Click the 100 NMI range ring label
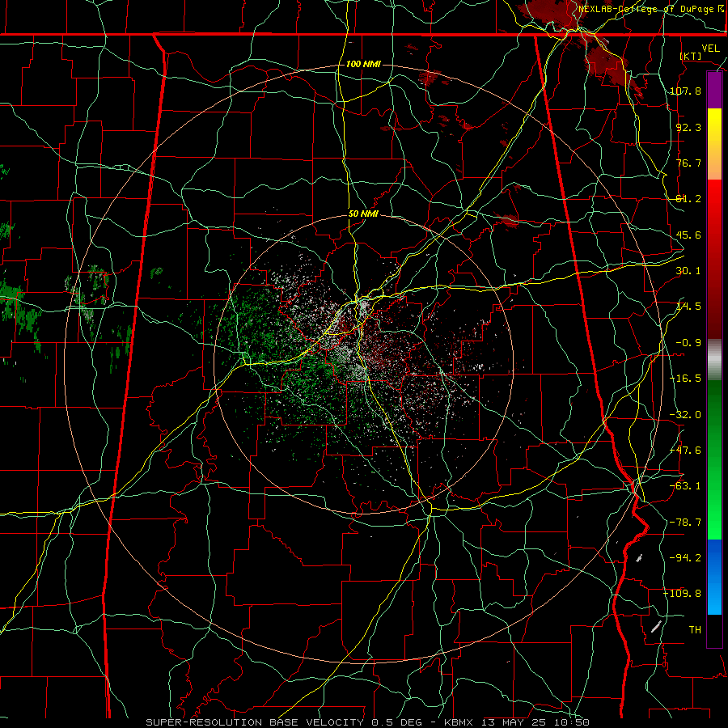This screenshot has width=728, height=728. coord(363,64)
